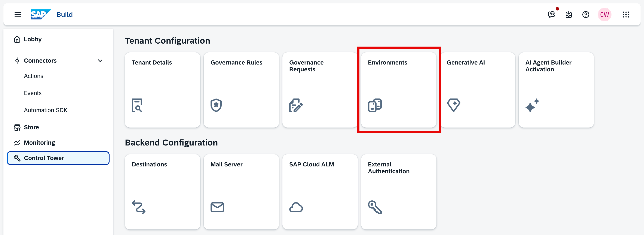Collapse the Connectors section chevron

[100, 61]
